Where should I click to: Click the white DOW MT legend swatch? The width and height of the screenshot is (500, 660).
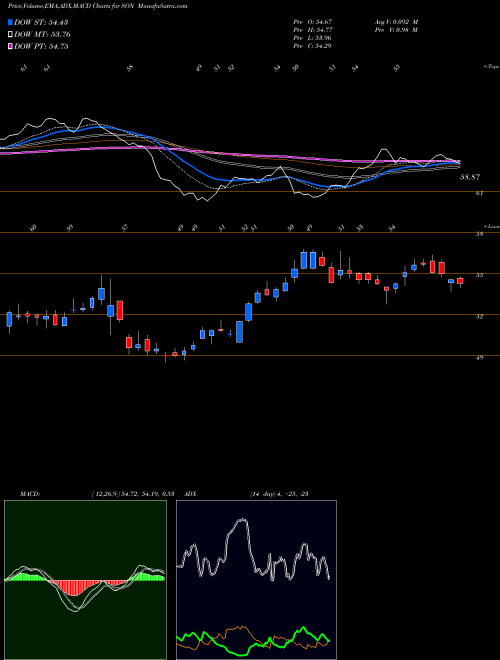(11, 34)
